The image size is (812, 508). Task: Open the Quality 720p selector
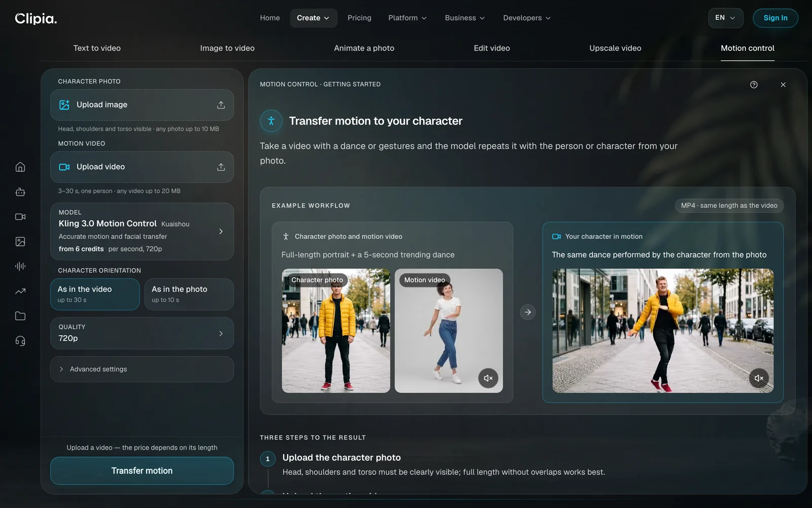(x=142, y=333)
